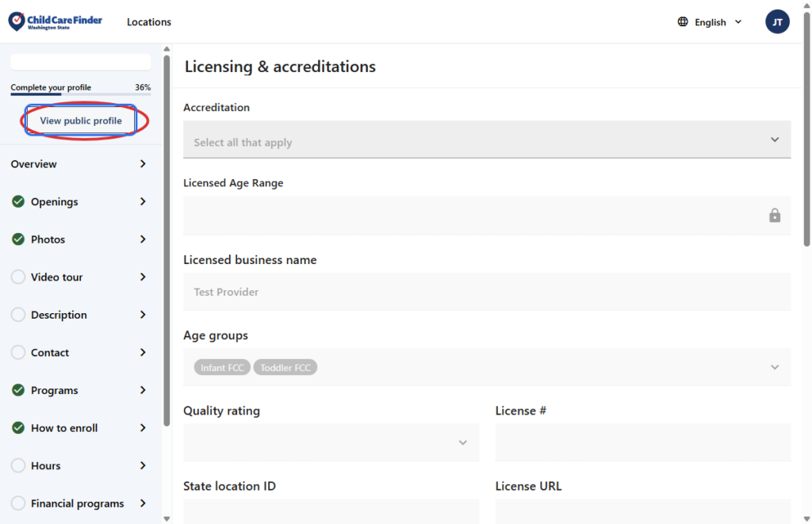Click the Child Care Finder logo
Screen dimensions: 812x524
[x=56, y=21]
